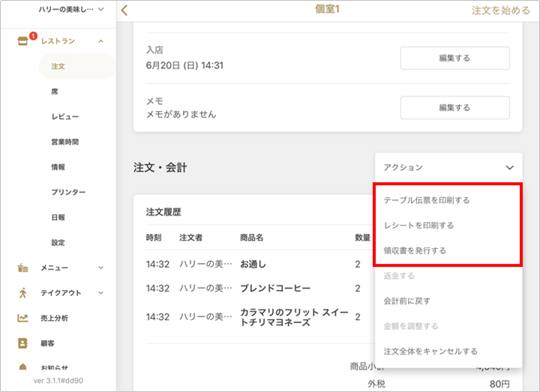The image size is (540, 392).
Task: Click the notifications bell icon in sidebar
Action: pyautogui.click(x=22, y=367)
